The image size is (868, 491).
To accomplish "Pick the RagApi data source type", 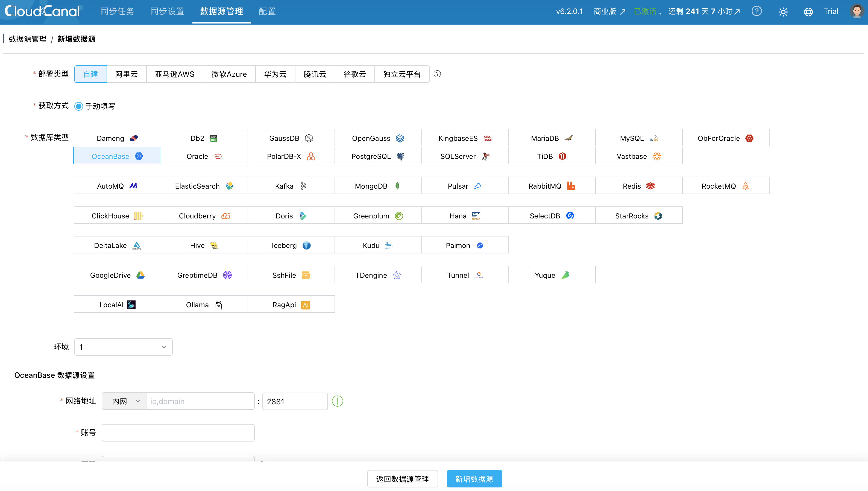I will 291,305.
